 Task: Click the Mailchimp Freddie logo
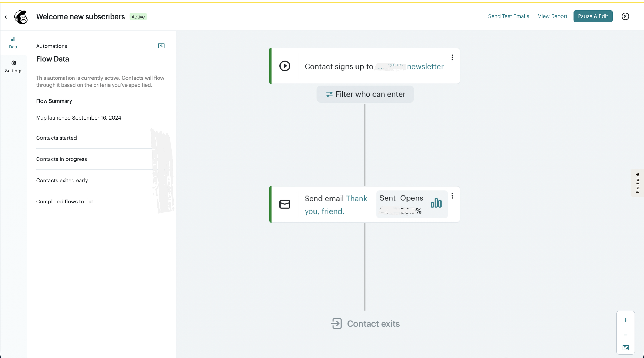pos(21,17)
